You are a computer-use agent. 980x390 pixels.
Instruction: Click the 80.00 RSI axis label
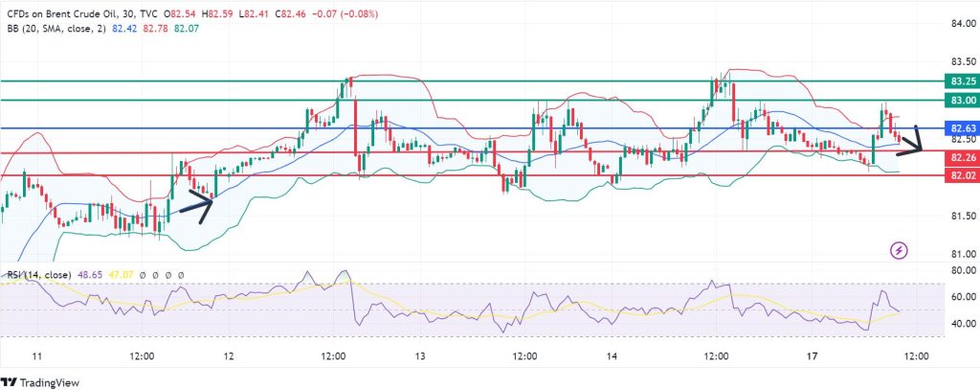tap(963, 270)
